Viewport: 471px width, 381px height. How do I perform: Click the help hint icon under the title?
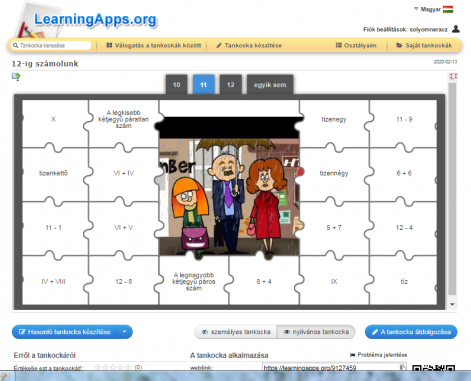coord(16,77)
